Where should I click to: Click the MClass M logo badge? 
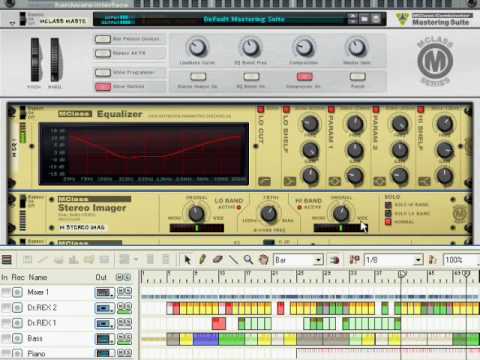coord(435,61)
